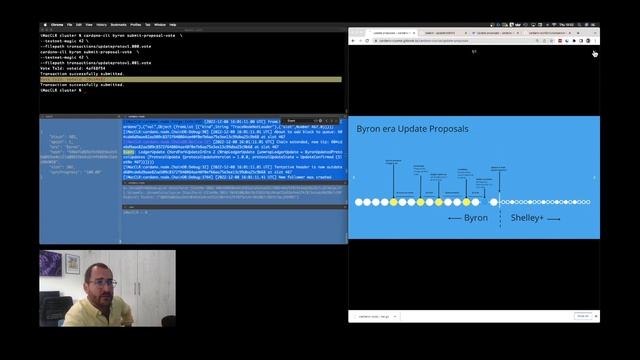Bookmark this page with the star icon
Viewport: 640px width, 360px height.
click(551, 41)
